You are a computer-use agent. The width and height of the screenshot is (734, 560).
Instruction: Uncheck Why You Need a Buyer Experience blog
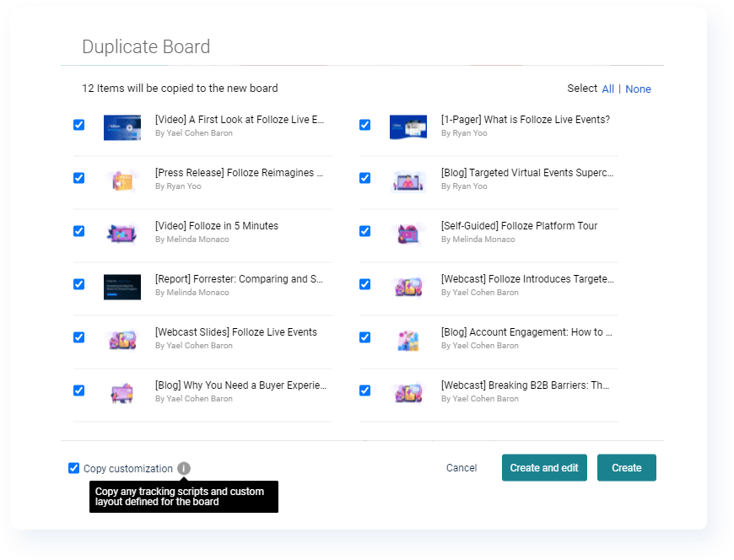click(x=79, y=390)
